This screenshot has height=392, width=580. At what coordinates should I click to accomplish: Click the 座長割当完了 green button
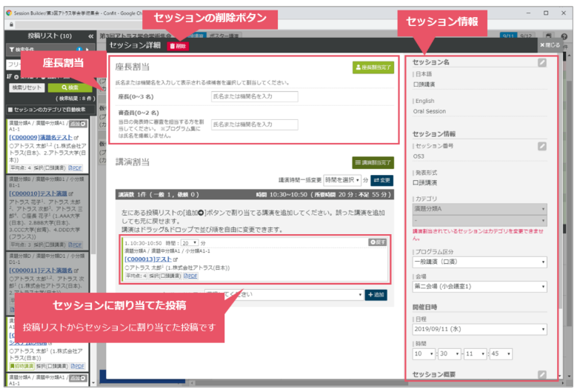tap(373, 67)
